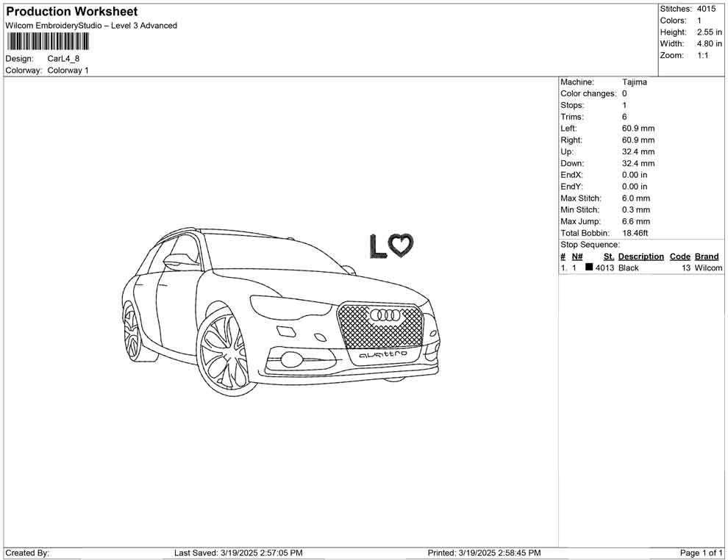Click the Brand column header
This screenshot has height=560, width=728.
pyautogui.click(x=706, y=256)
